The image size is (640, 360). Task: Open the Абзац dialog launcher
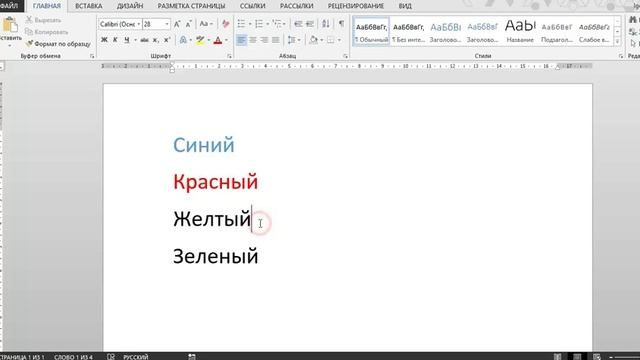[x=345, y=56]
